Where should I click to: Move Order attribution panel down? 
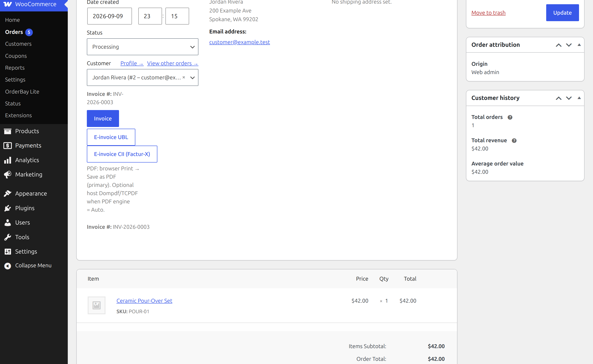coord(569,45)
